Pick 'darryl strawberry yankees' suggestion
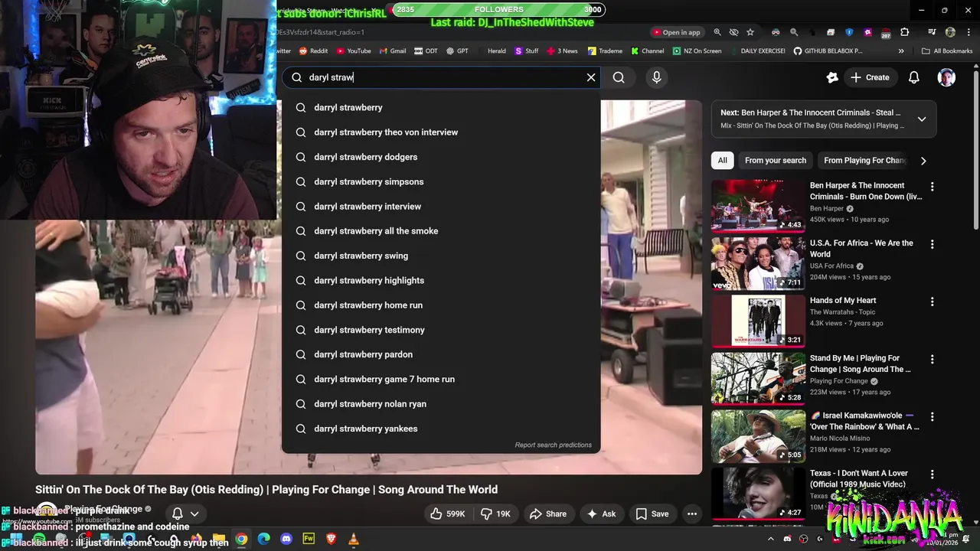Screen dimensions: 980x551 441,429
